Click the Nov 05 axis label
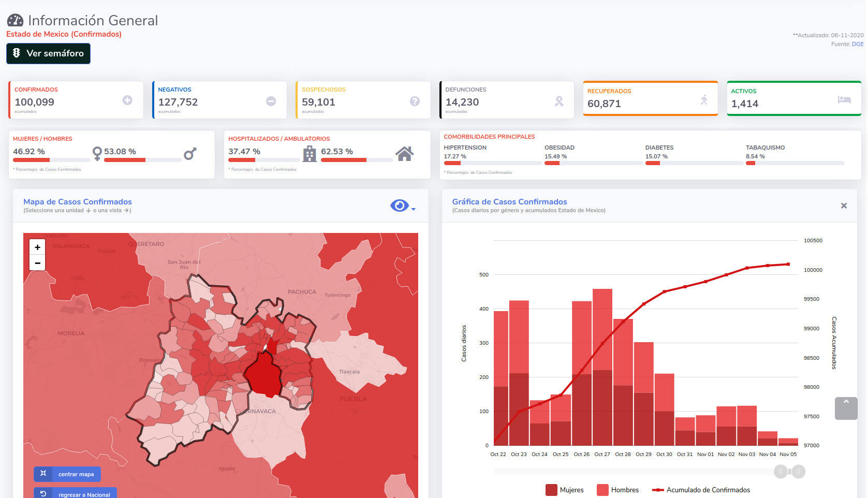The width and height of the screenshot is (868, 498). (788, 455)
